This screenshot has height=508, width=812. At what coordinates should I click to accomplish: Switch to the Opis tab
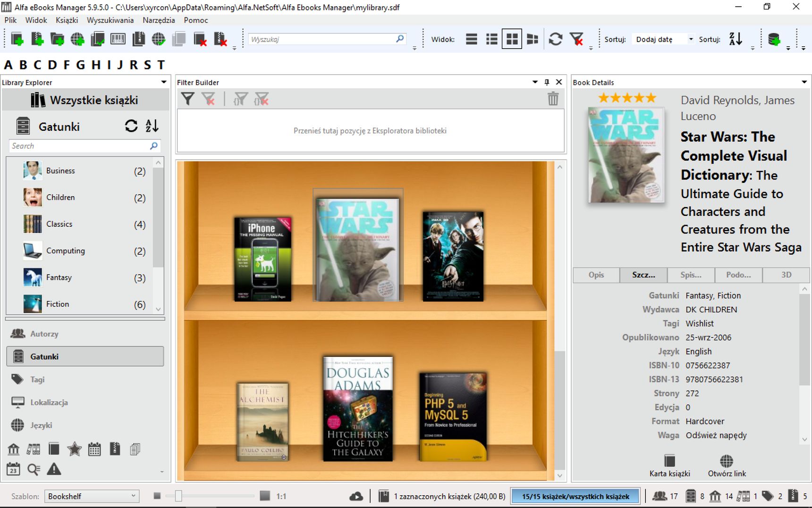pos(596,275)
